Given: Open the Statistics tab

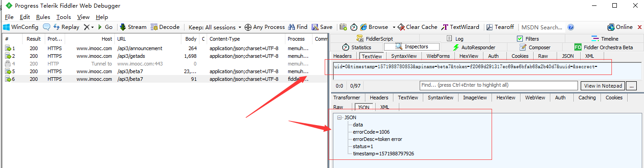Looking at the screenshot, I should pos(356,47).
